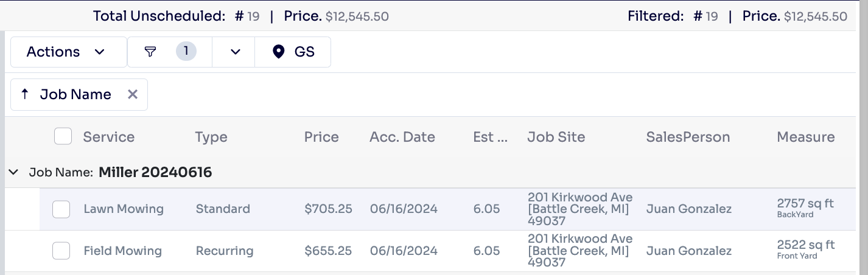Click the SalesPerson column header
Viewport: 868px width, 275px height.
(688, 137)
